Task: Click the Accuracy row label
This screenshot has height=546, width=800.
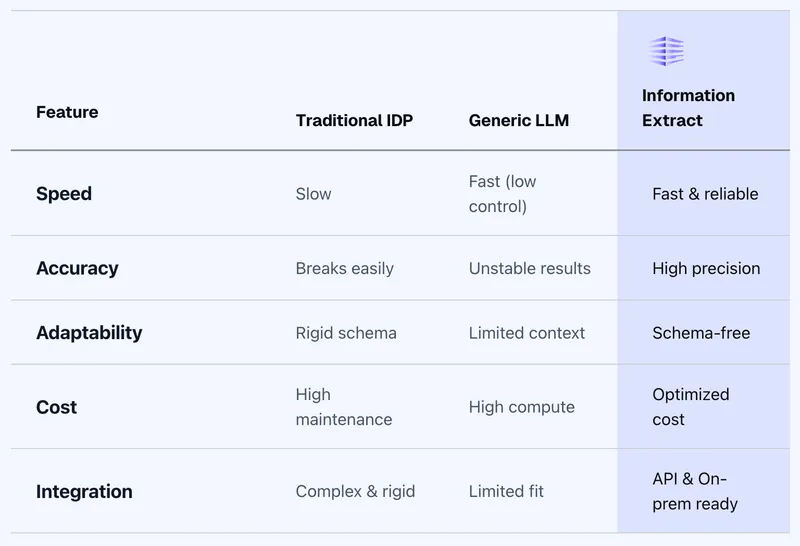Action: click(77, 268)
